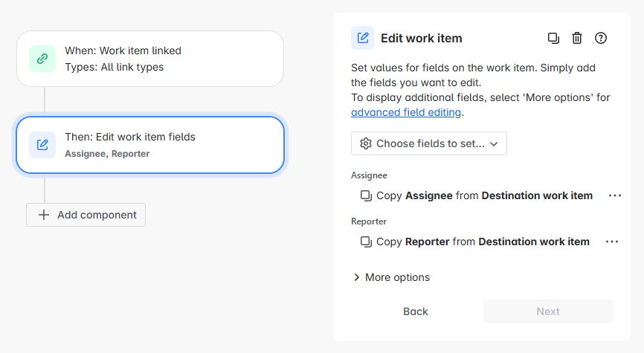Click the copy icon beside Assignee value
The width and height of the screenshot is (644, 353).
(x=366, y=196)
